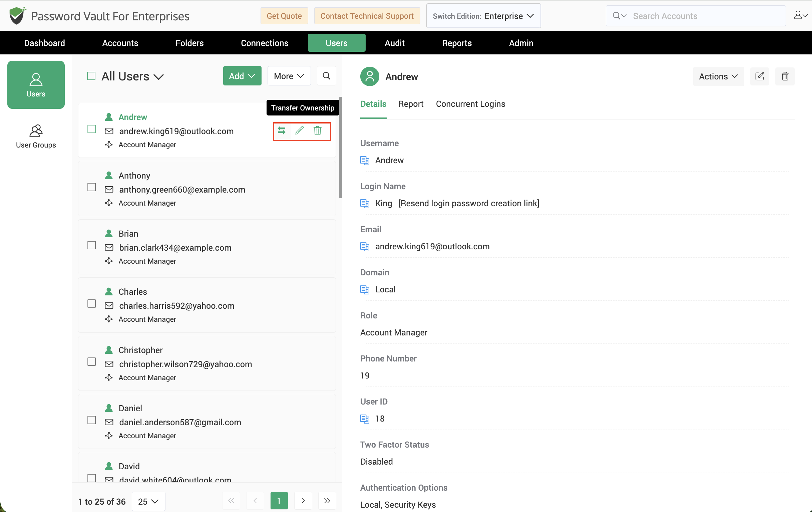Viewport: 812px width, 512px height.
Task: Tick the select-all checkbox beside All Users
Action: point(91,76)
